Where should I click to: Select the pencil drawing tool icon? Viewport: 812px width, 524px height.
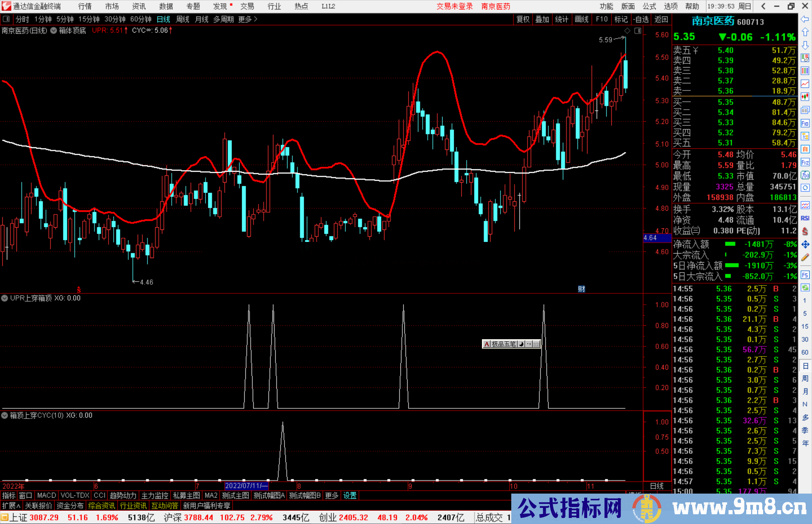click(x=805, y=258)
